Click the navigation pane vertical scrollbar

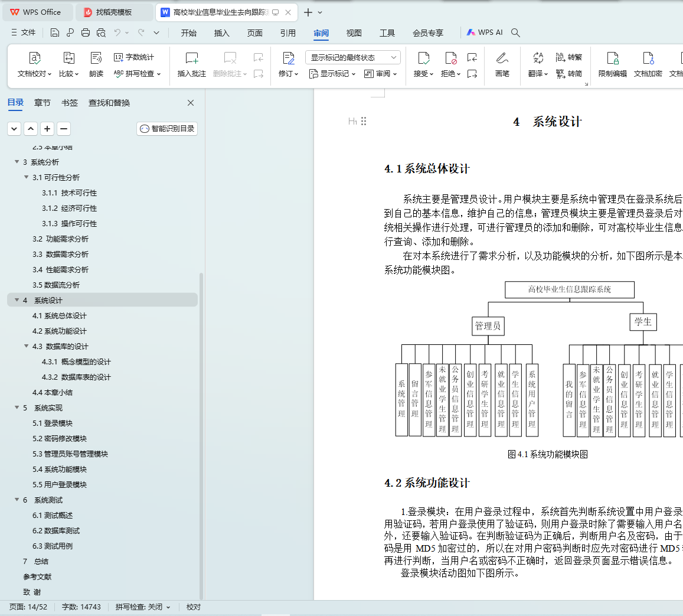tap(201, 436)
